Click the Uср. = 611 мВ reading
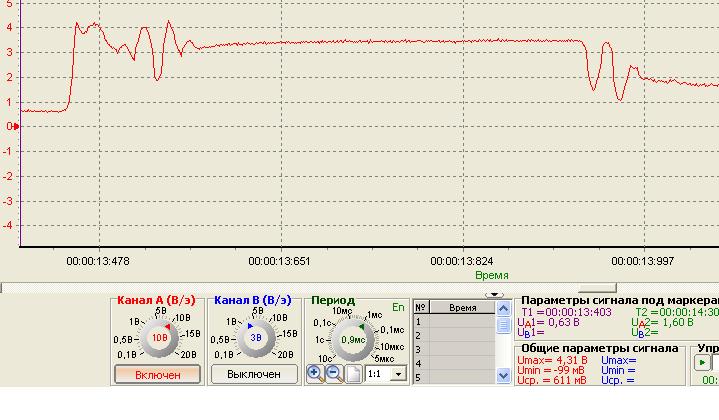Viewport: 719px width, 420px height. (552, 380)
